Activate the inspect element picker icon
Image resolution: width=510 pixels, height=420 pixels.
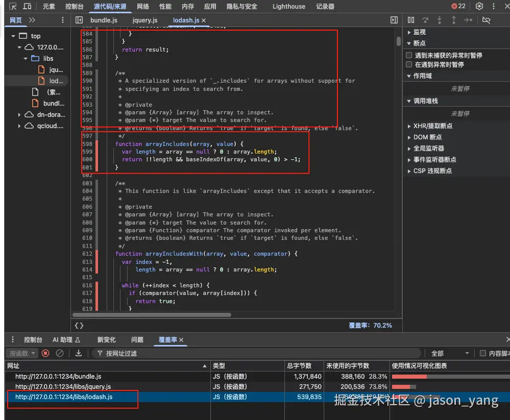click(x=13, y=6)
